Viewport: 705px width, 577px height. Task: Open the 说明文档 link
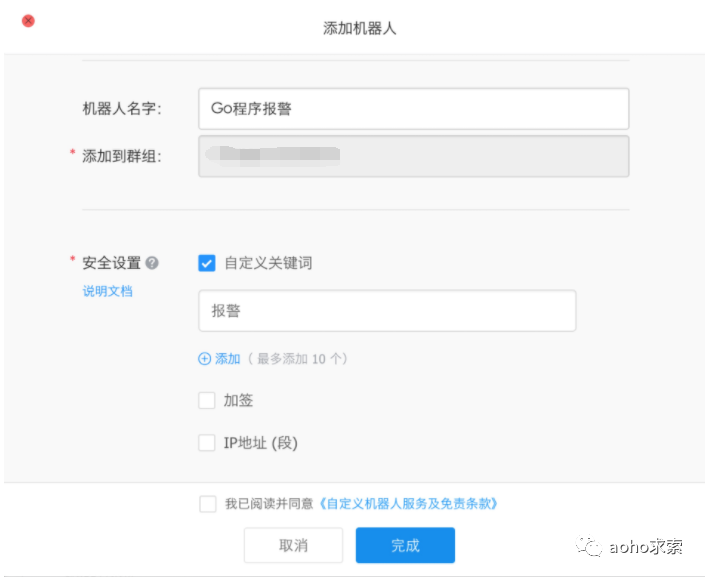[107, 291]
